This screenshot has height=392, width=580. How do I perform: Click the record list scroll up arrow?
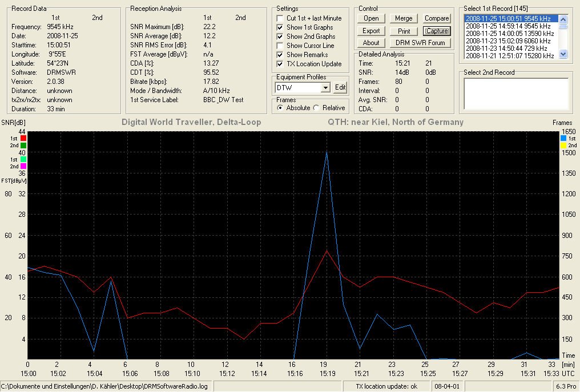pyautogui.click(x=563, y=19)
